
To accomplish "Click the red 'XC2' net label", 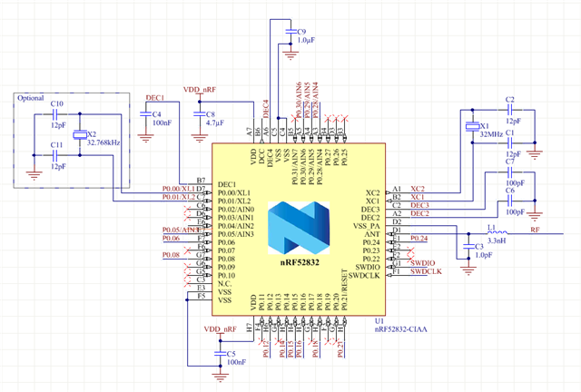I will pyautogui.click(x=418, y=189).
